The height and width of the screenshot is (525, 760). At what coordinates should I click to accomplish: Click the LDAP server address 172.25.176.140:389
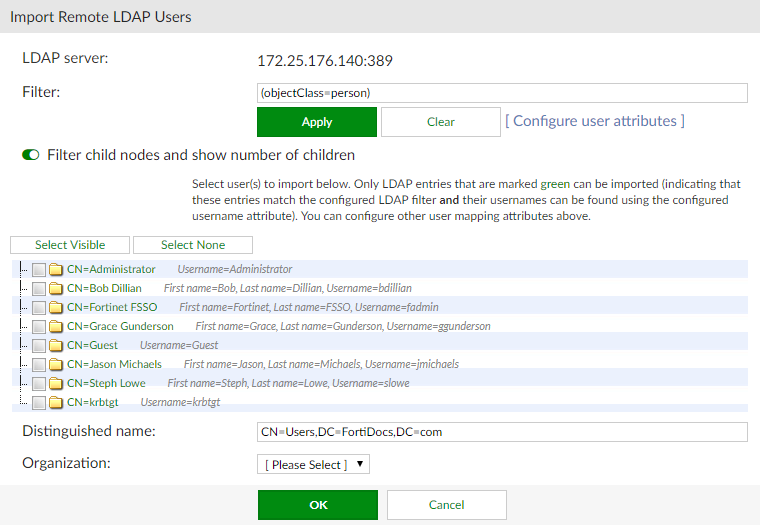(325, 61)
